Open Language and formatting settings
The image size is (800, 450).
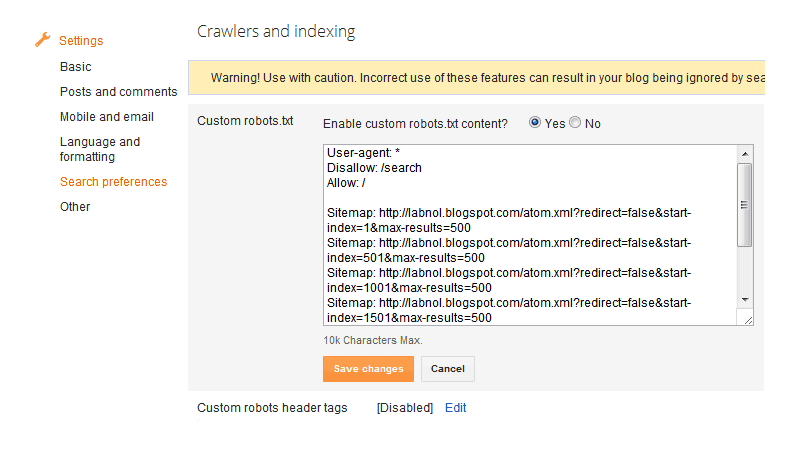click(x=100, y=149)
